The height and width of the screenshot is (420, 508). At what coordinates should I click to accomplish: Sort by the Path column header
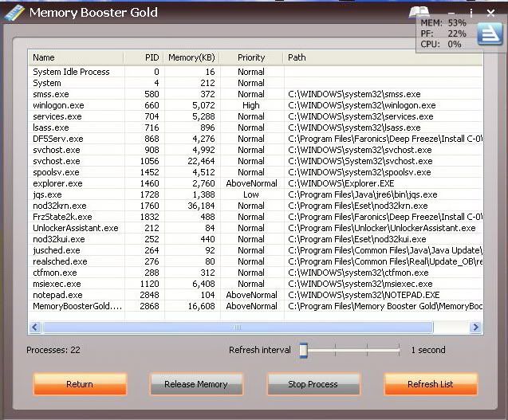(383, 57)
